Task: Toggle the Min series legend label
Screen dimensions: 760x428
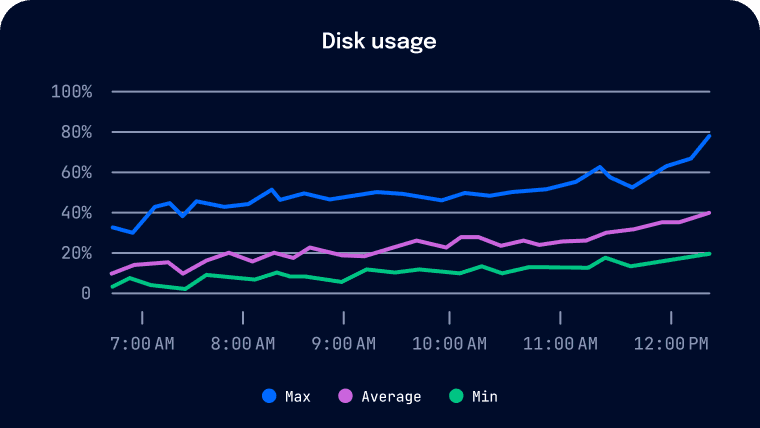Action: [485, 397]
